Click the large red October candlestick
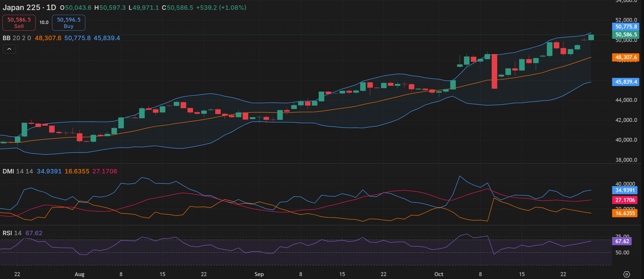Image resolution: width=644 pixels, height=279 pixels. click(x=494, y=71)
